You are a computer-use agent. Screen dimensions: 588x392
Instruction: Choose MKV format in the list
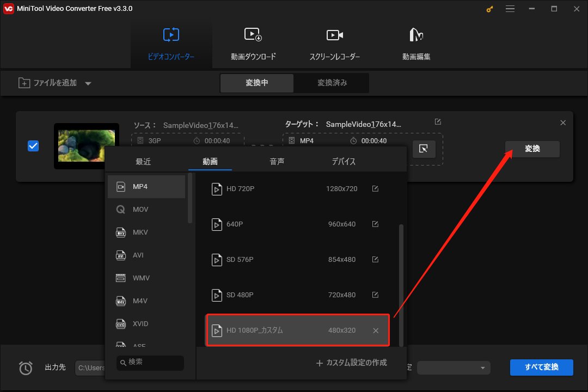point(146,232)
